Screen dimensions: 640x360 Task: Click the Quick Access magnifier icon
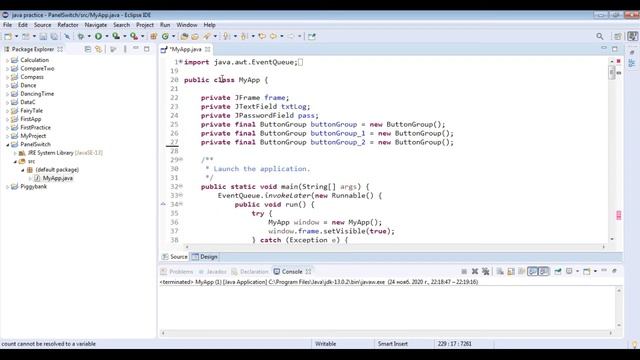coord(600,36)
